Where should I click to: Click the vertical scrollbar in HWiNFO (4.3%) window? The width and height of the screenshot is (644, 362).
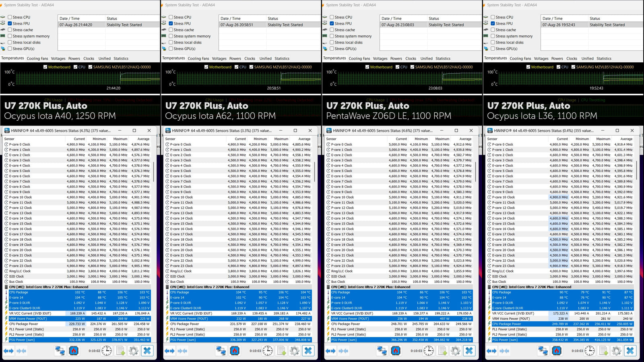point(154,171)
